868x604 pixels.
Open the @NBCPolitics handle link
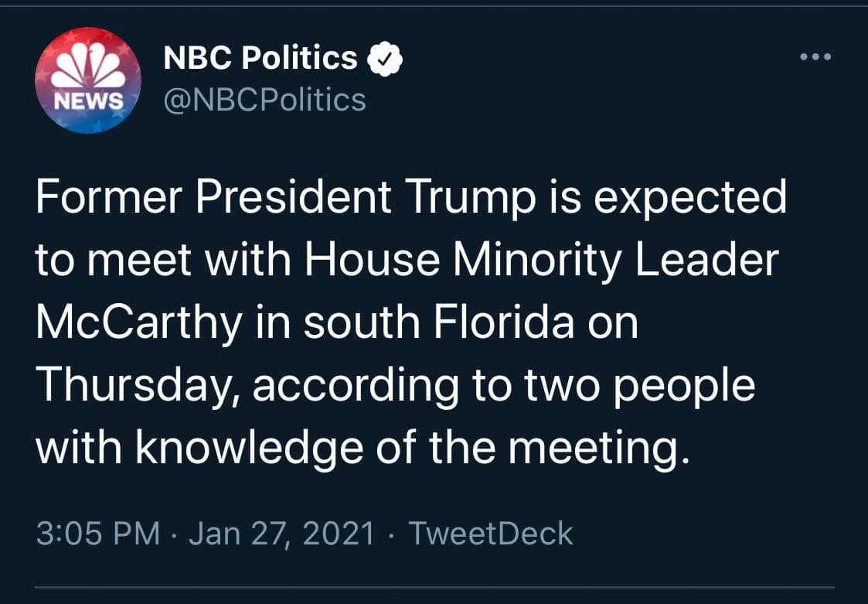pyautogui.click(x=264, y=99)
